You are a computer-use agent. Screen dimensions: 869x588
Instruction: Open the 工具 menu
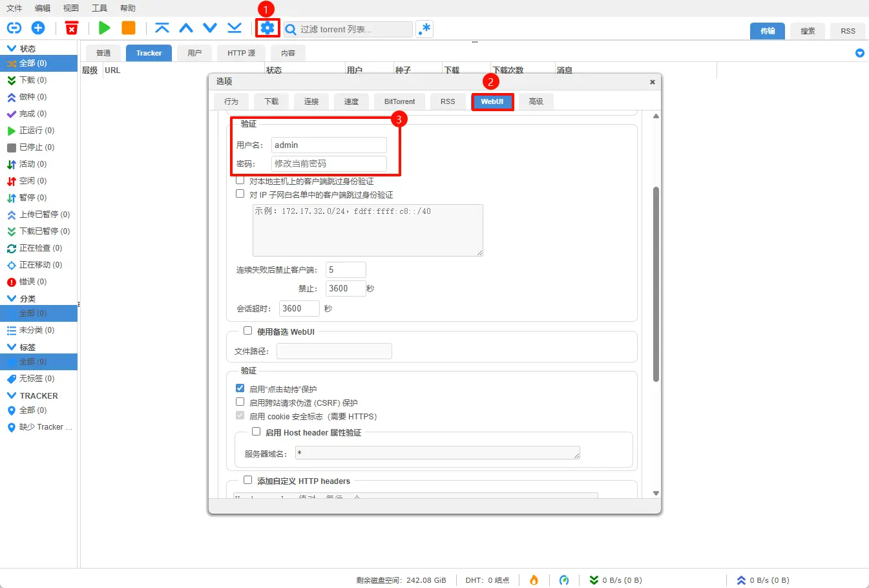(x=99, y=8)
